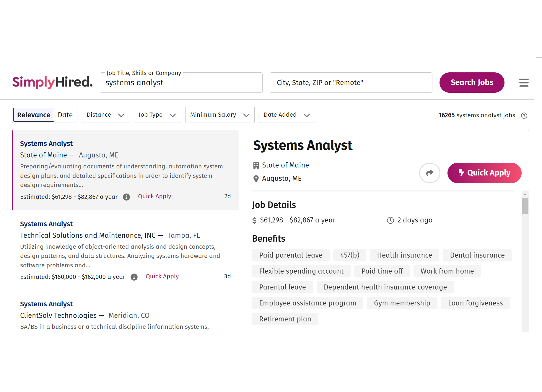Click the Flexible spending account tag

point(301,271)
